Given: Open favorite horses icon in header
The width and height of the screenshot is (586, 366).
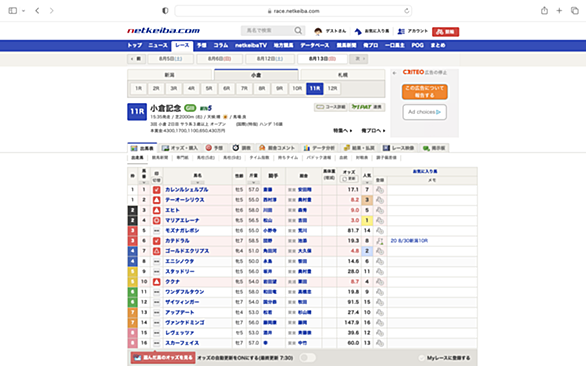Looking at the screenshot, I should tap(358, 31).
